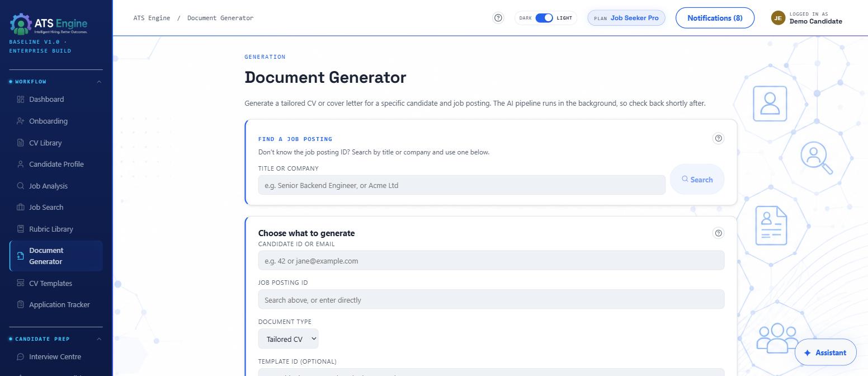Click the Document Generator breadcrumb text
Viewport: 868px width, 376px height.
click(220, 18)
